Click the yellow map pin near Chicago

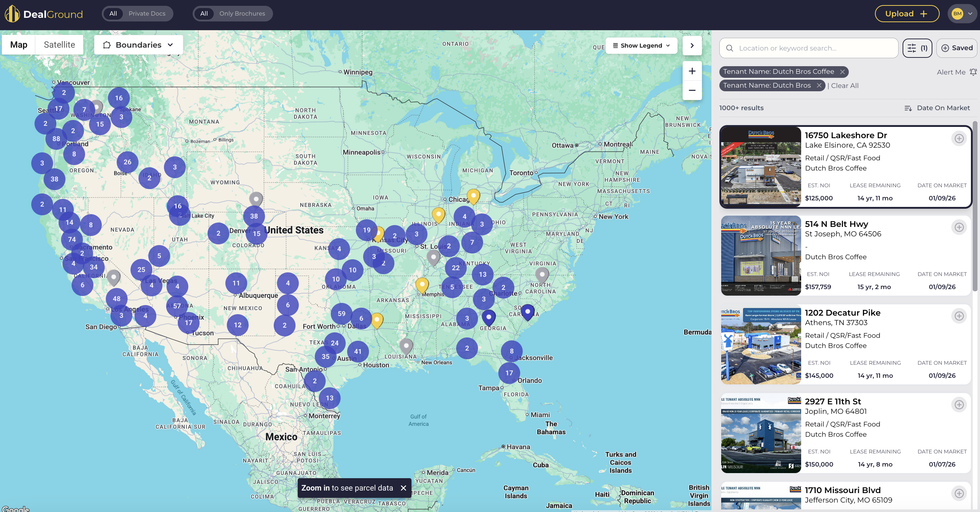click(473, 196)
